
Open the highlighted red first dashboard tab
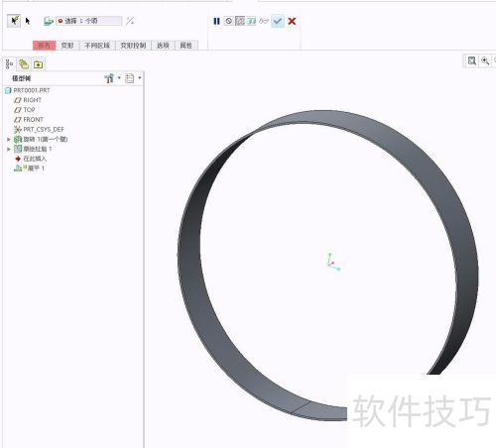pyautogui.click(x=45, y=46)
